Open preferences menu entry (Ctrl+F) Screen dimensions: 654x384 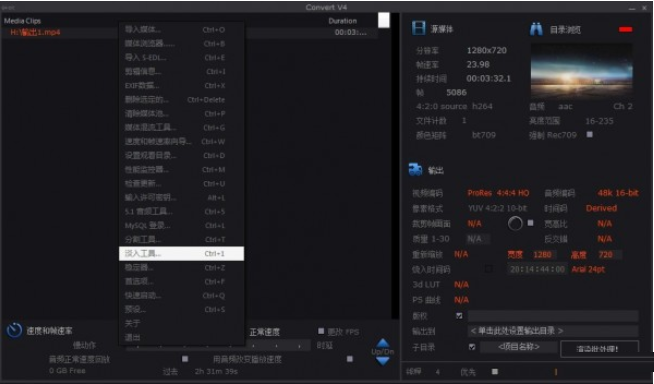[x=181, y=281]
